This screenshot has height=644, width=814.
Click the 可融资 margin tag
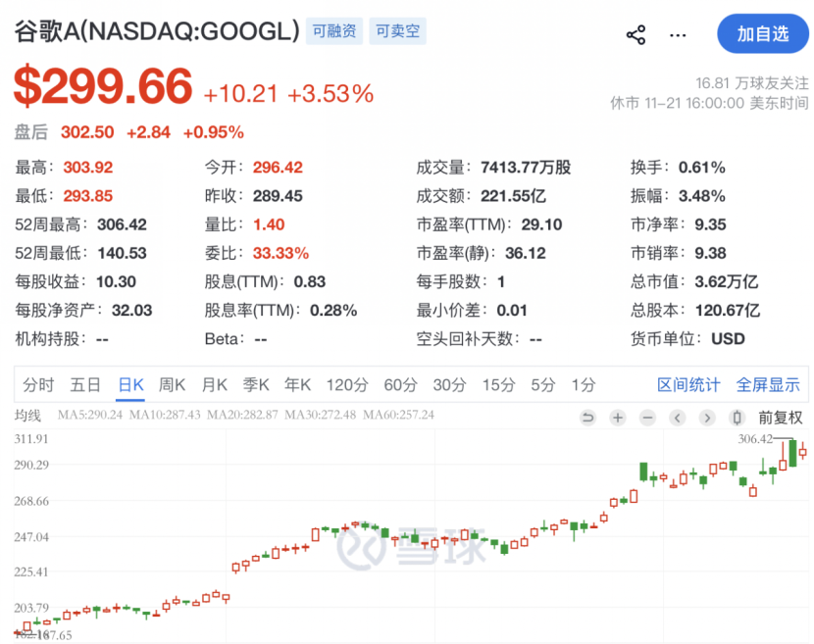click(x=332, y=31)
